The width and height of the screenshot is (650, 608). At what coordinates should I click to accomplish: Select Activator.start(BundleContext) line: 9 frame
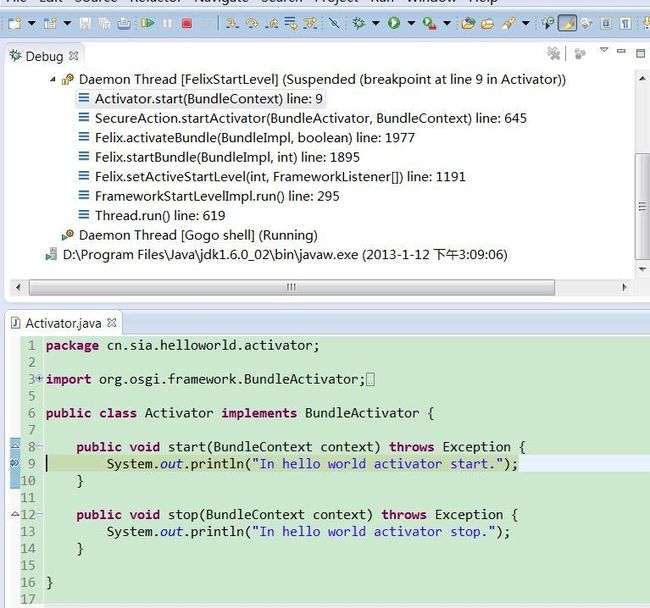click(200, 99)
